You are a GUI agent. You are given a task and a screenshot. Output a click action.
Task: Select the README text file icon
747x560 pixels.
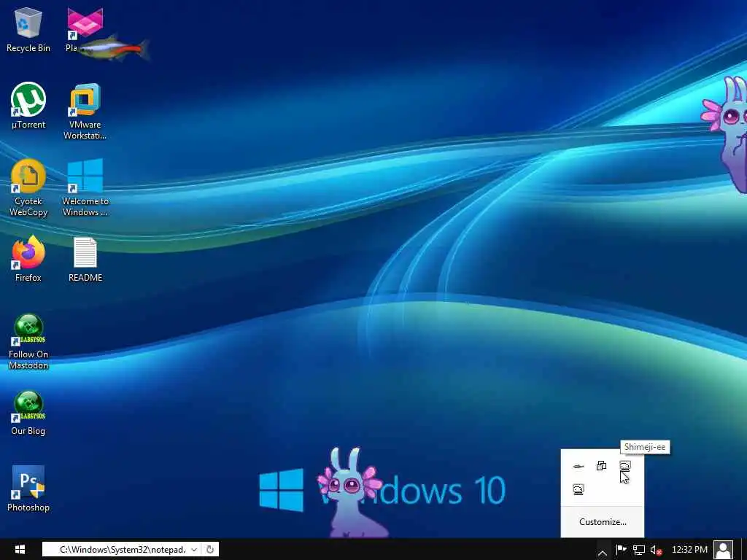[85, 260]
